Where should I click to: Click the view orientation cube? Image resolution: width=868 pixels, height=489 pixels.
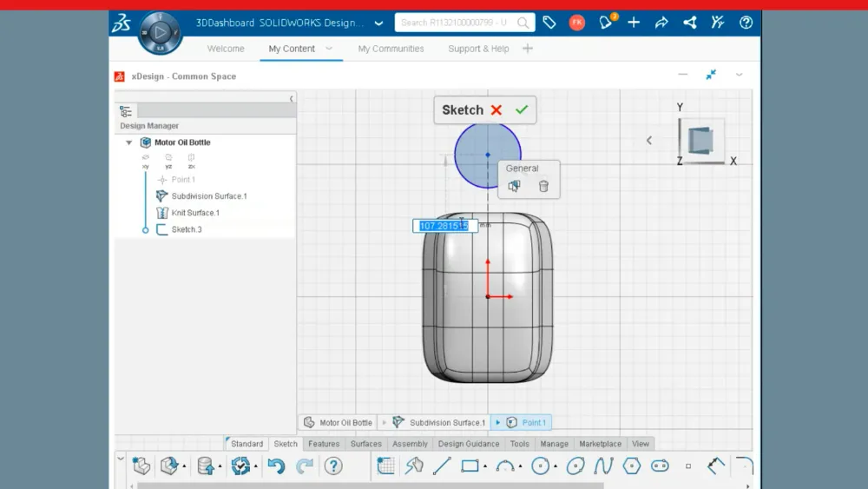[x=701, y=140]
